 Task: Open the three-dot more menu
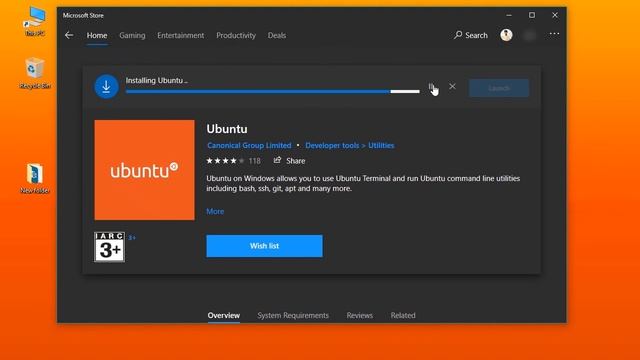pos(554,34)
